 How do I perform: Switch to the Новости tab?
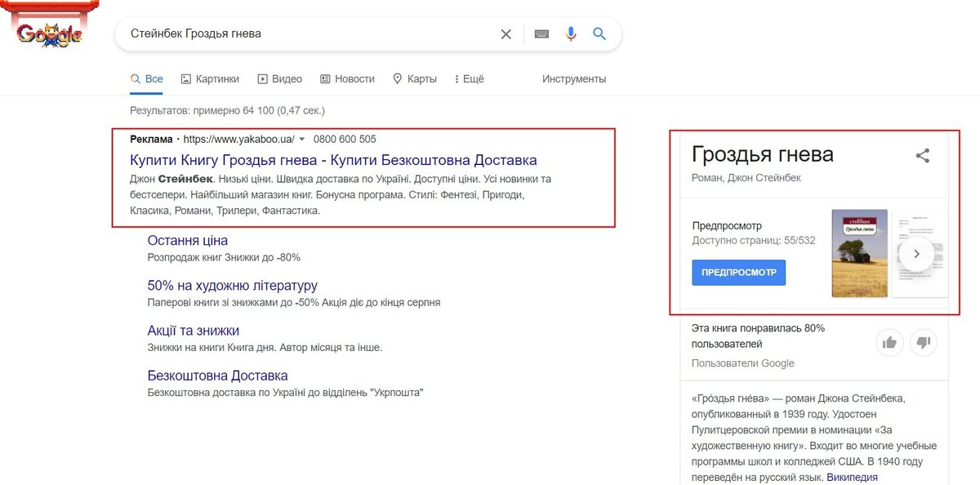[347, 79]
